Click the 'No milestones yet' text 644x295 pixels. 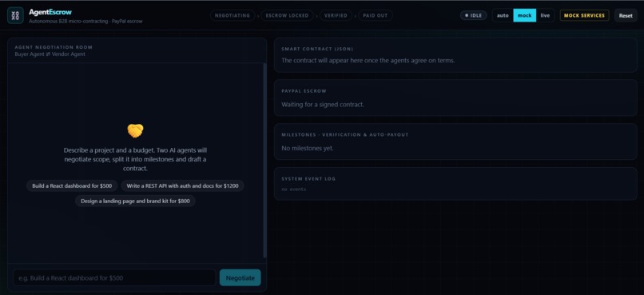(x=308, y=149)
